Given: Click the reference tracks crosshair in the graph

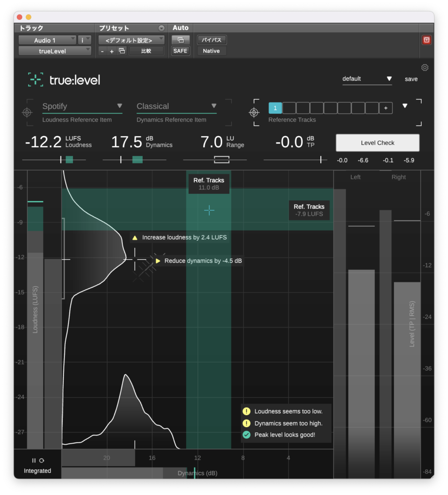Looking at the screenshot, I should tap(209, 210).
